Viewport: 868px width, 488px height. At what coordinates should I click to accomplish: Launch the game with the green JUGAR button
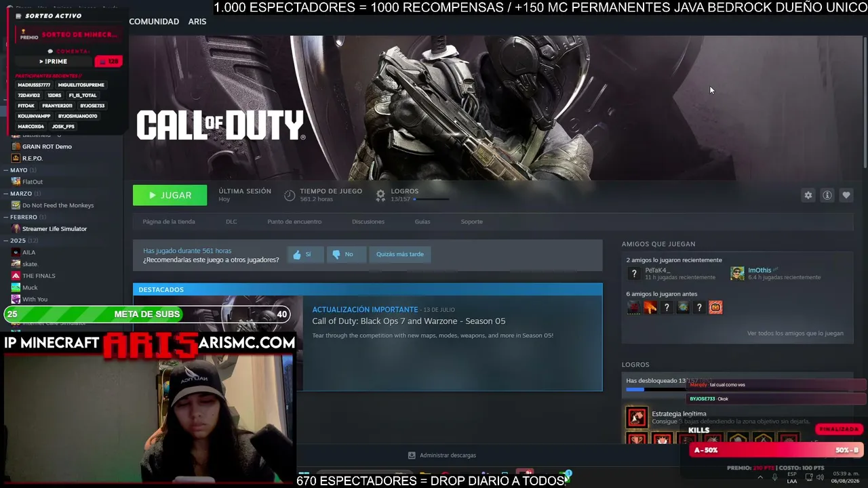click(x=170, y=195)
